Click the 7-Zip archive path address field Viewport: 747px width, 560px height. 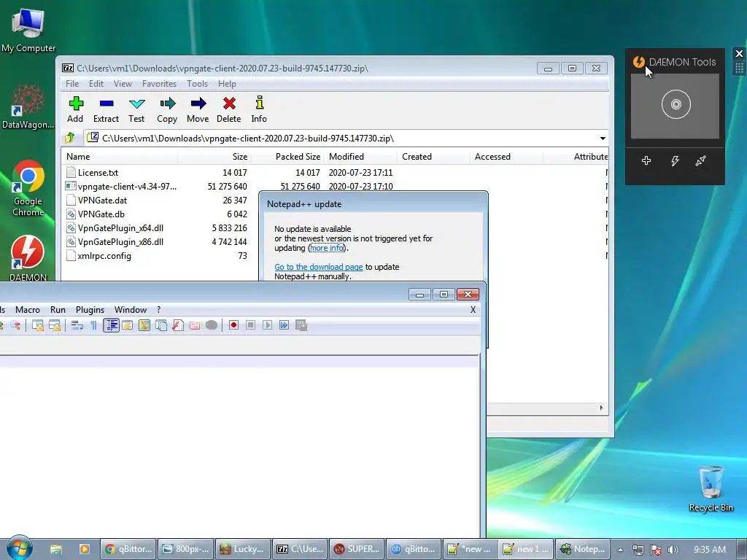pos(341,139)
